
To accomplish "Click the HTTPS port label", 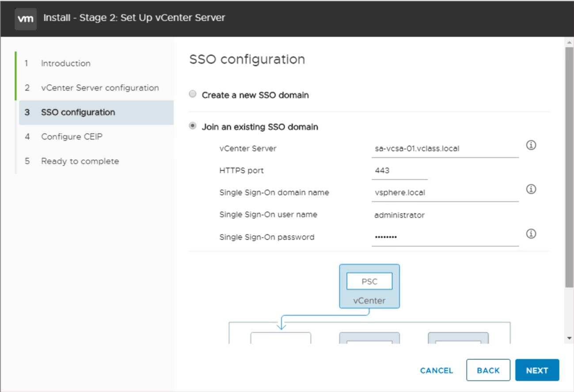I will 241,171.
